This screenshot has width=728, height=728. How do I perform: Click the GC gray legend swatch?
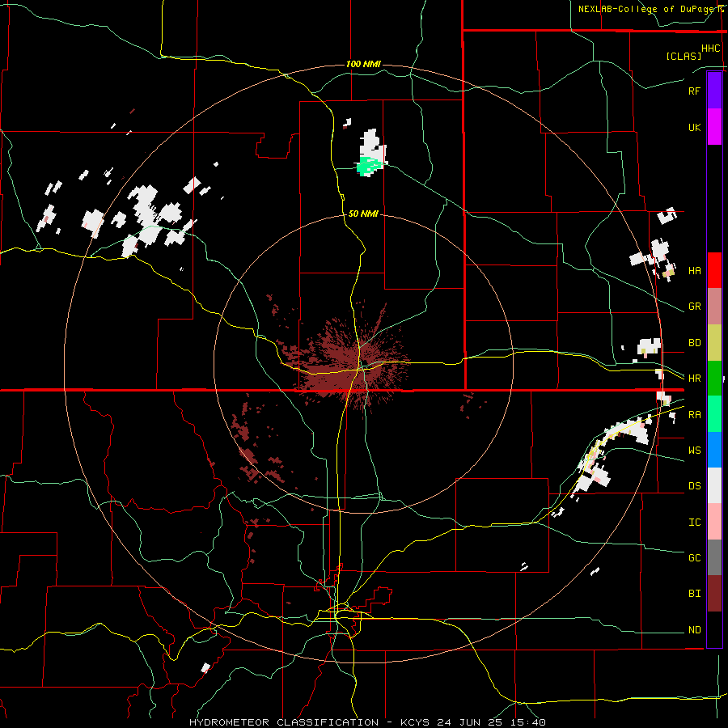[x=714, y=557]
